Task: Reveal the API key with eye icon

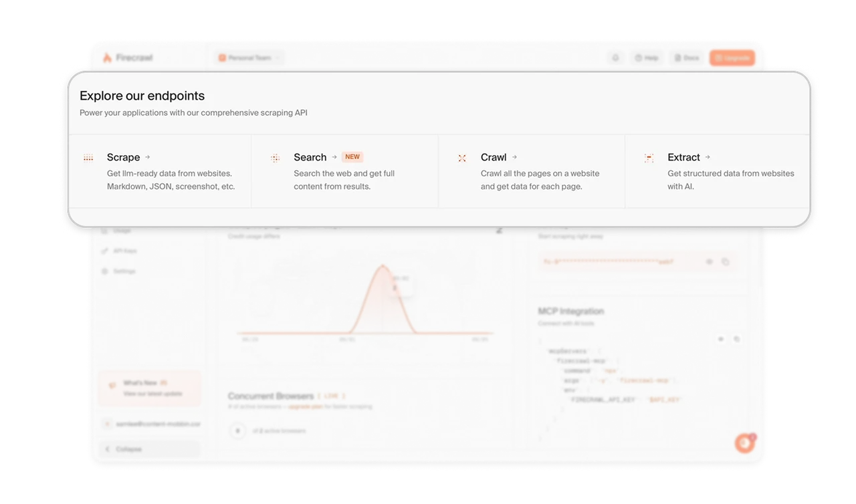Action: coord(710,262)
